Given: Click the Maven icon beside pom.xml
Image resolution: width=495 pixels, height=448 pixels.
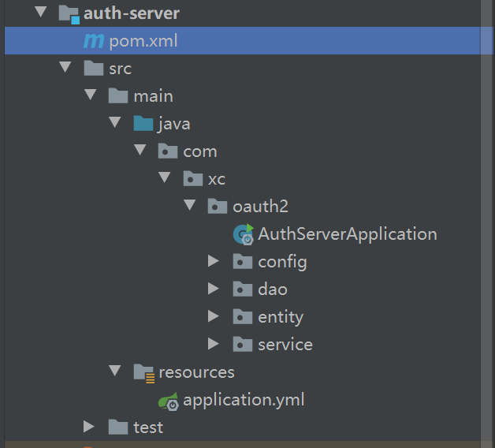Looking at the screenshot, I should click(94, 41).
